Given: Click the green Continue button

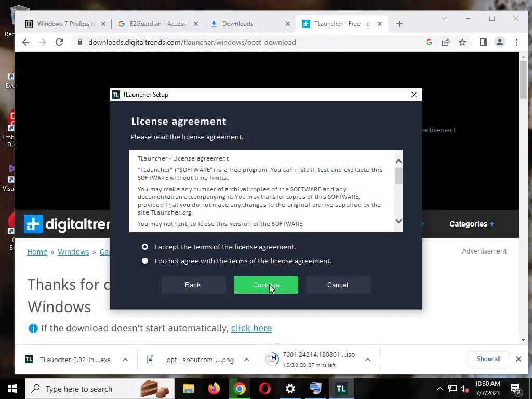Looking at the screenshot, I should point(265,285).
